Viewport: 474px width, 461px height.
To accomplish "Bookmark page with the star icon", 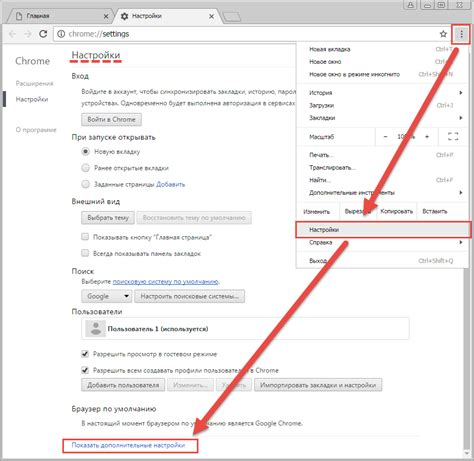I will click(x=443, y=34).
